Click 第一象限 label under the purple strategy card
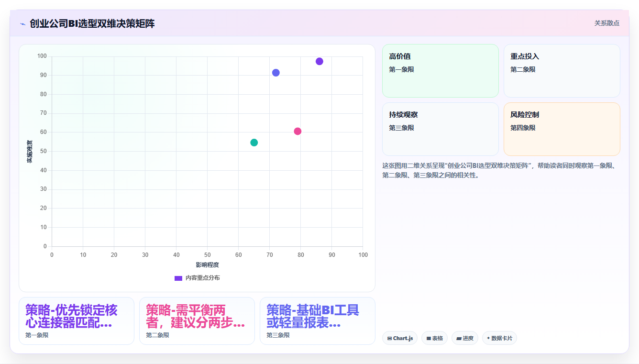The height and width of the screenshot is (364, 639). click(37, 335)
